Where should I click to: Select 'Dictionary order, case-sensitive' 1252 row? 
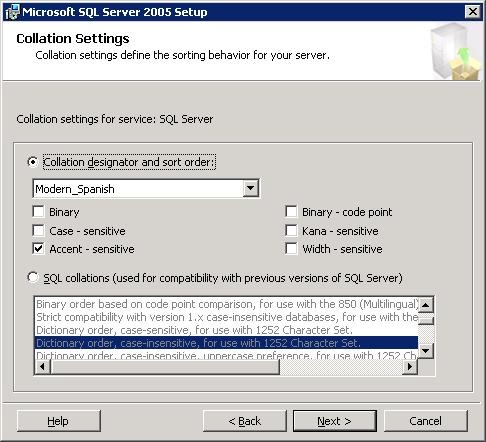point(226,330)
